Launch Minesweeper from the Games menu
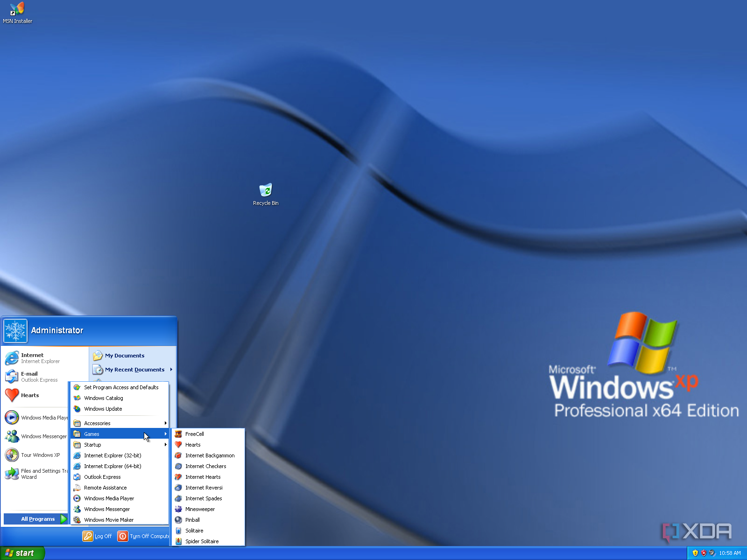Screen dimensions: 747x560 click(200, 509)
